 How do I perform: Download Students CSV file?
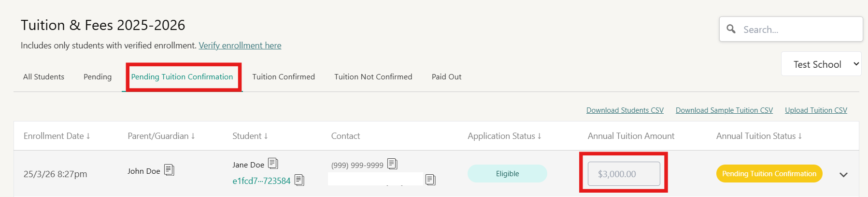tap(625, 110)
